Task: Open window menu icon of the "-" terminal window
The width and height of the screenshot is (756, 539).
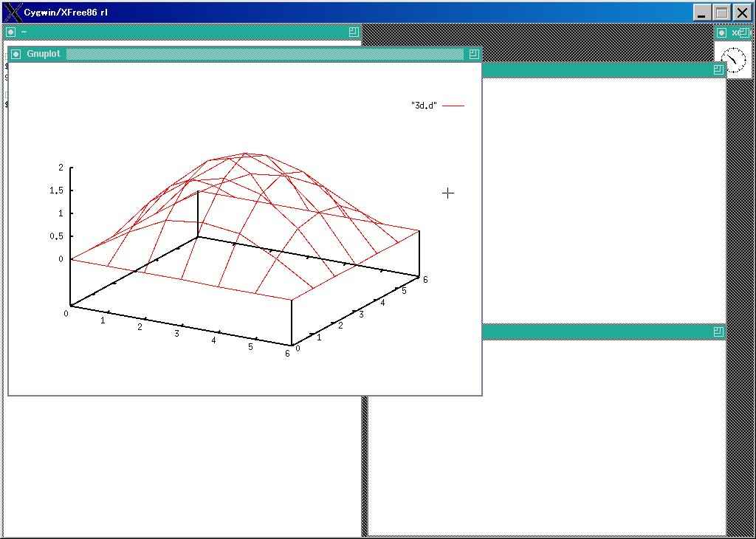Action: coord(10,32)
